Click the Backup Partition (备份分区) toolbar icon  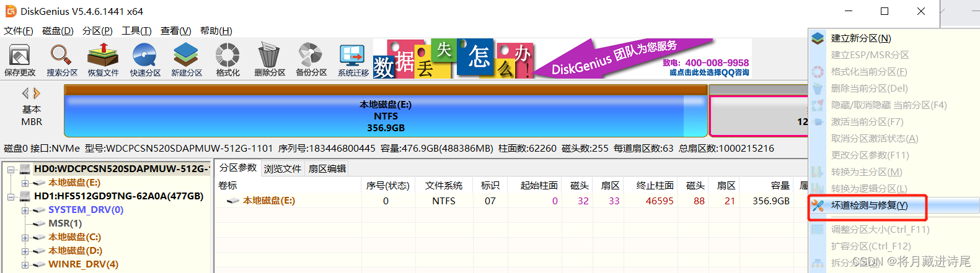[x=311, y=60]
